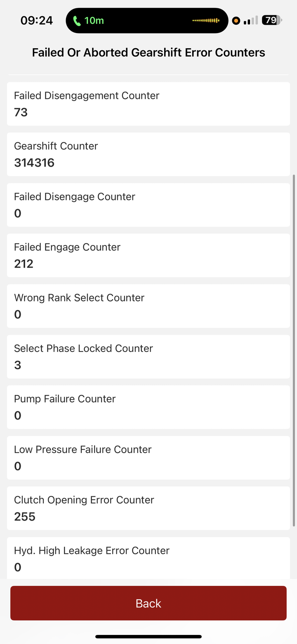
Task: Tap the Failed Or Aborted Gearshift title
Action: (x=148, y=53)
